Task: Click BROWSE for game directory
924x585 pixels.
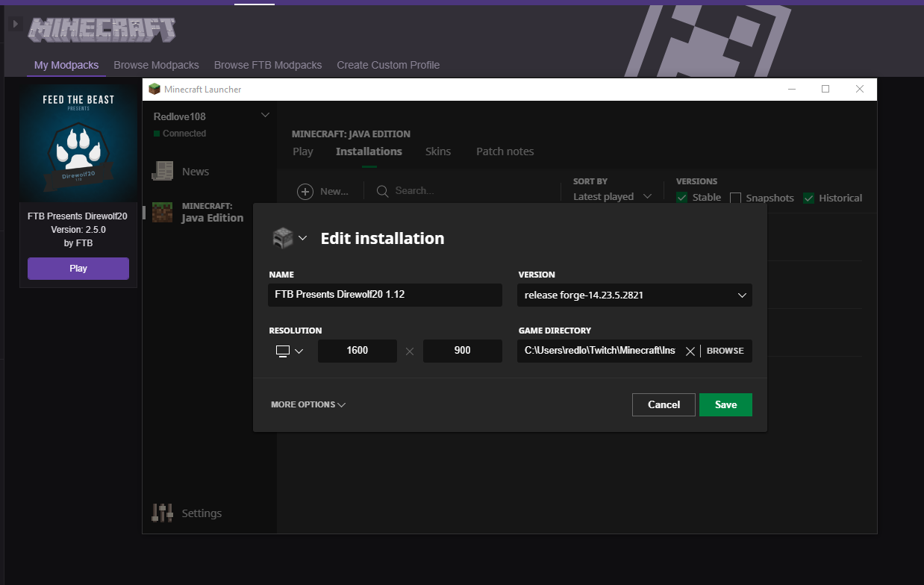Action: (x=725, y=351)
